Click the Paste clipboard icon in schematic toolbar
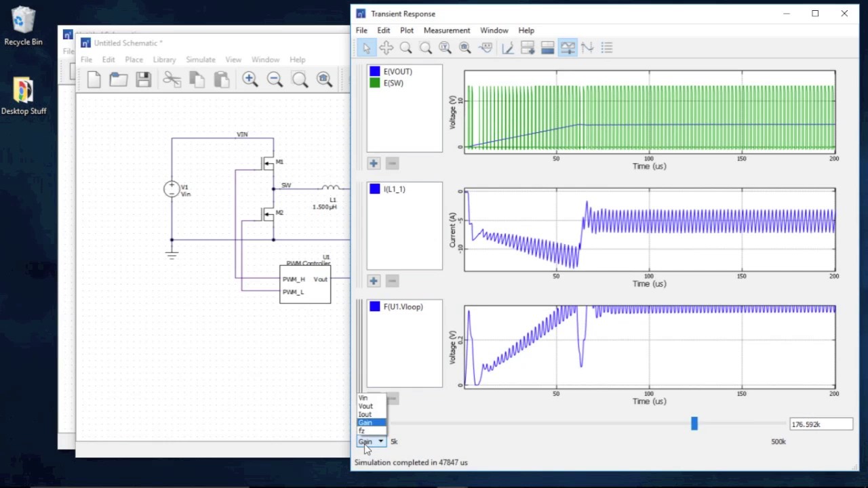This screenshot has width=868, height=488. coord(222,79)
